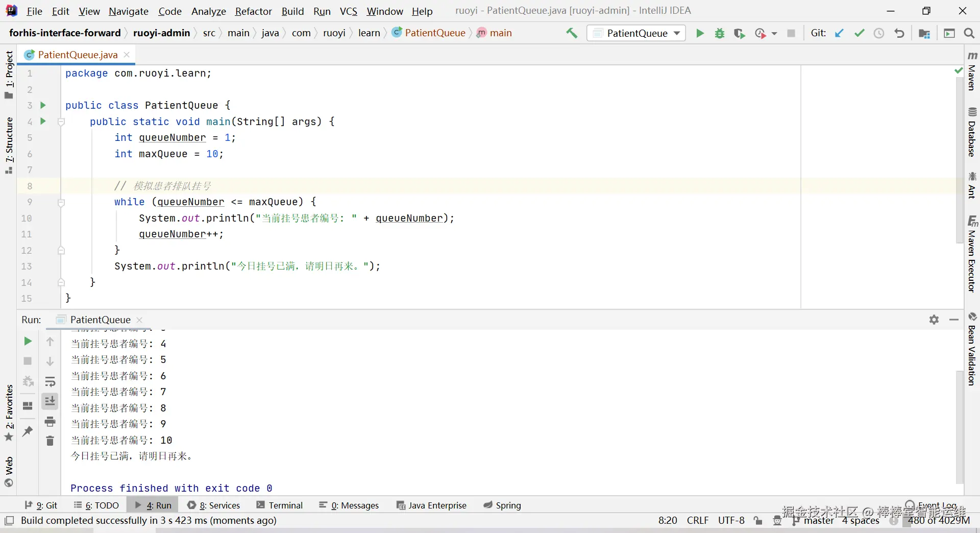
Task: Click the Run console vertical scrollbar
Action: pyautogui.click(x=960, y=427)
